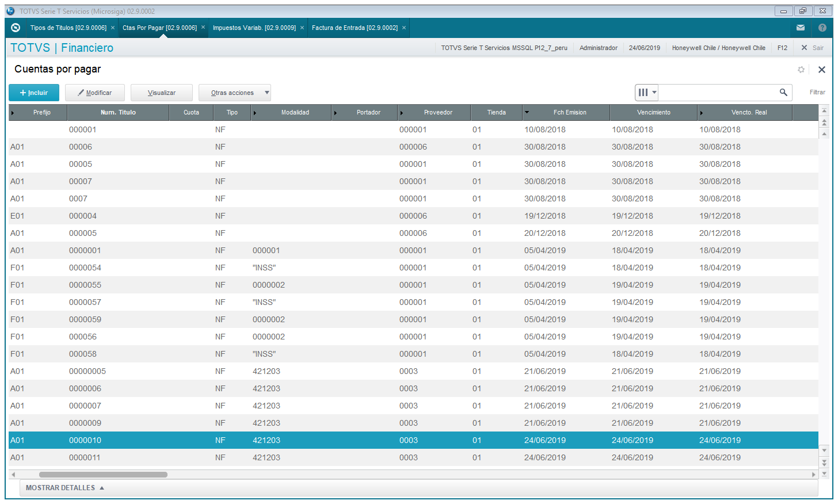Click F12 in the status header

pos(782,48)
